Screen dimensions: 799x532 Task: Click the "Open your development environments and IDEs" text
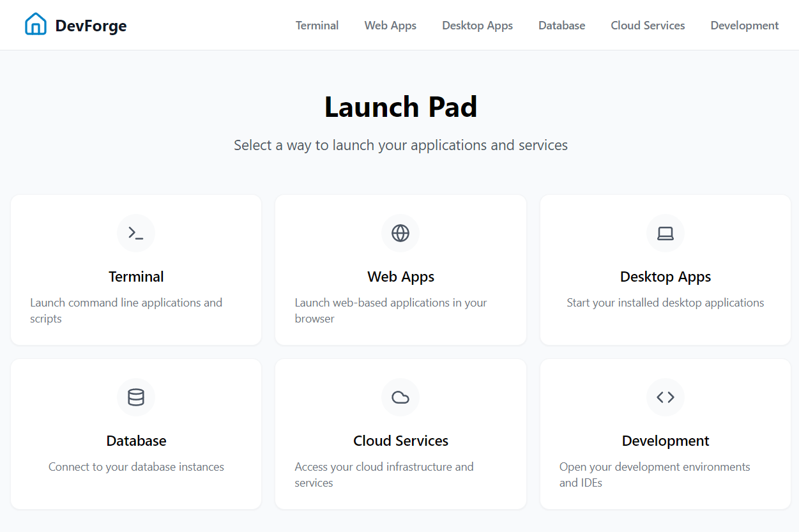(x=655, y=475)
